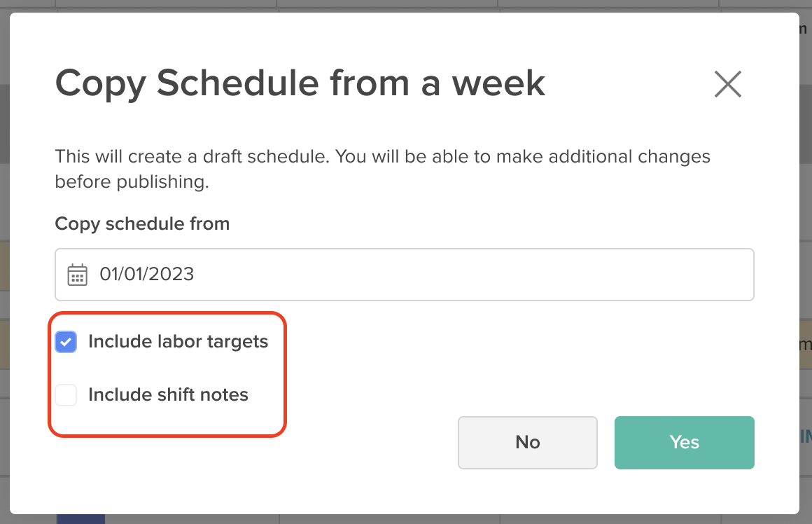Click the empty checkbox square icon
This screenshot has width=812, height=524.
click(x=66, y=394)
